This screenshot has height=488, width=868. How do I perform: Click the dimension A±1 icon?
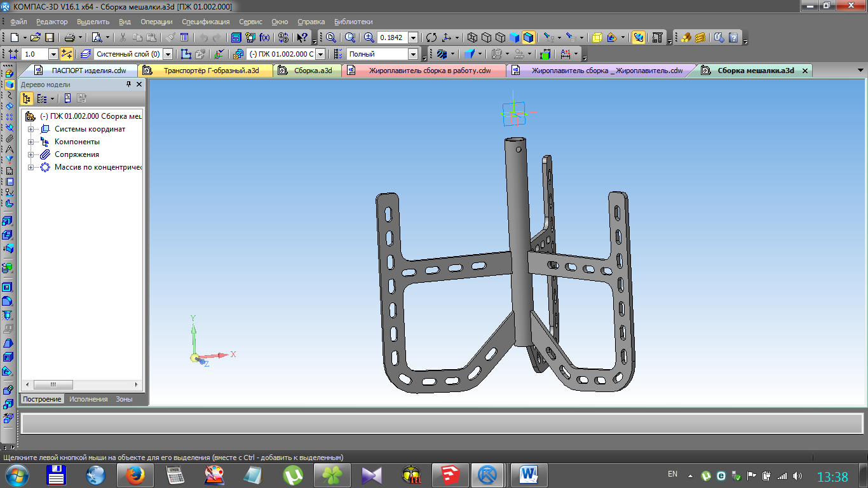point(565,54)
